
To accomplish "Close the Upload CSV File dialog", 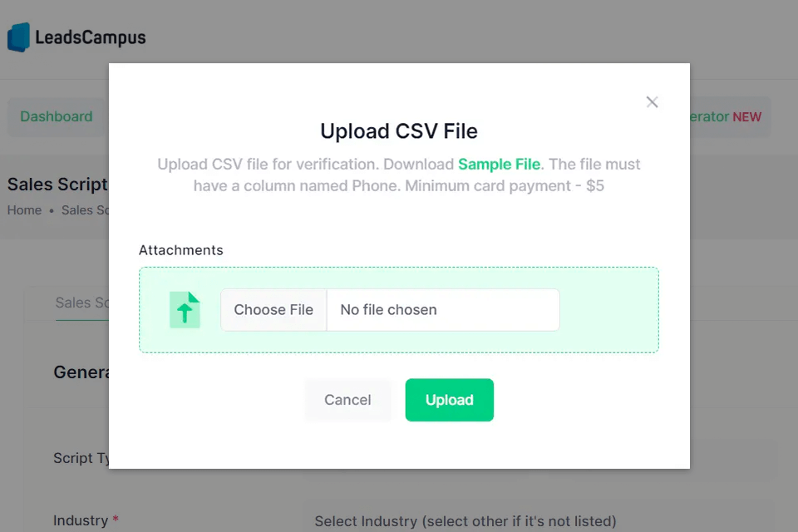I will click(x=652, y=102).
